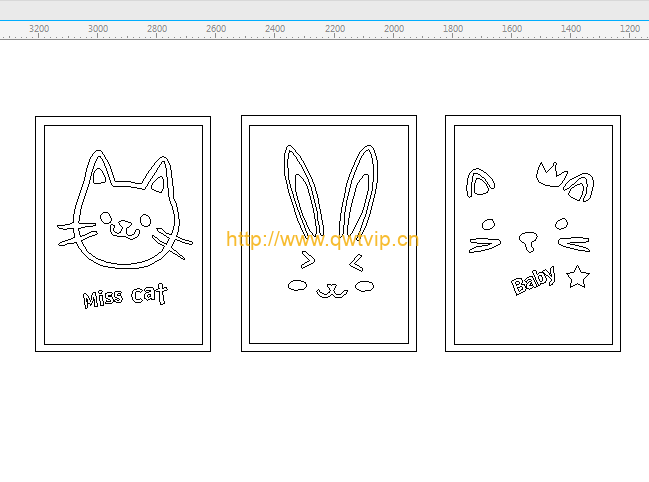Click inner triangle of cat's left ear

[99, 177]
